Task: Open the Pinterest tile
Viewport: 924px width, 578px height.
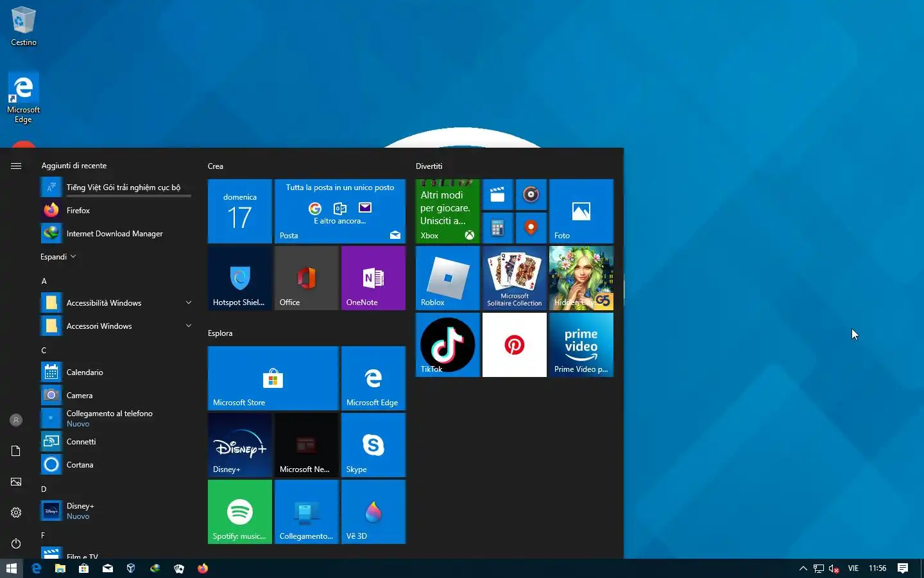Action: pyautogui.click(x=515, y=345)
